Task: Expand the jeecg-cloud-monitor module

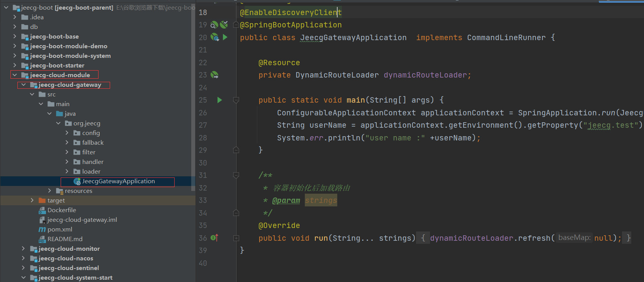Action: point(24,249)
